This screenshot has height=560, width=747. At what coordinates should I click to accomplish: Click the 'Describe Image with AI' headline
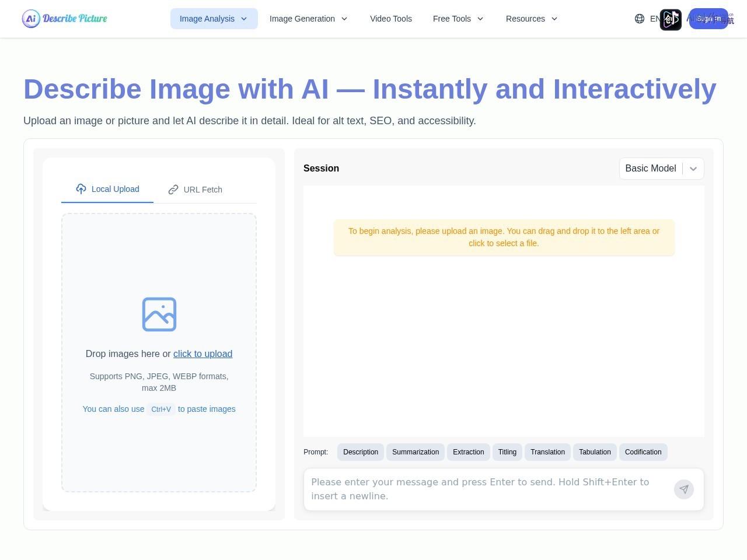point(370,89)
